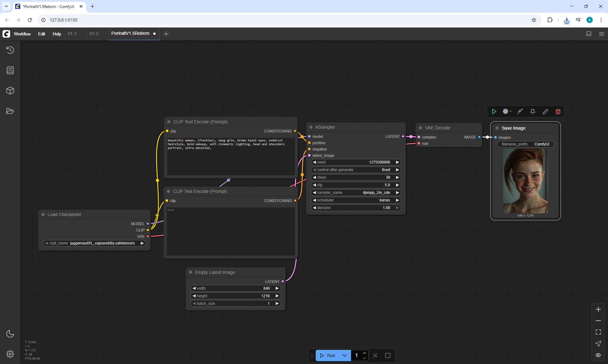Click the green play icon above Save Image
Viewport: 608px width, 364px height.
(x=494, y=112)
